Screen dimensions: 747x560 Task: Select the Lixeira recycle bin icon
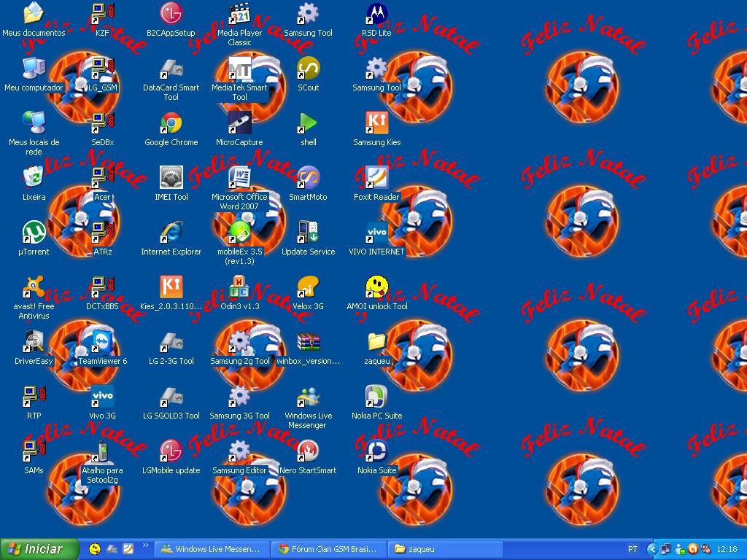point(34,178)
